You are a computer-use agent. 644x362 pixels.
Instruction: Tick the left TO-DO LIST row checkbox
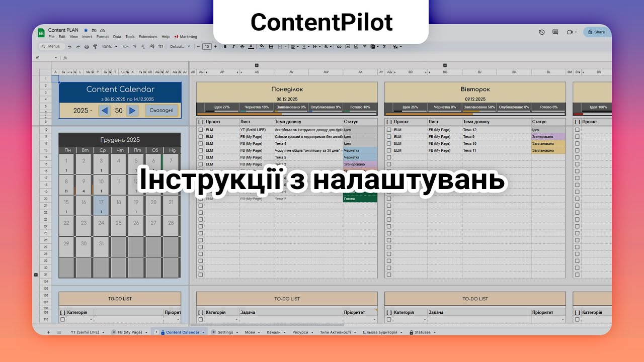[x=63, y=319]
